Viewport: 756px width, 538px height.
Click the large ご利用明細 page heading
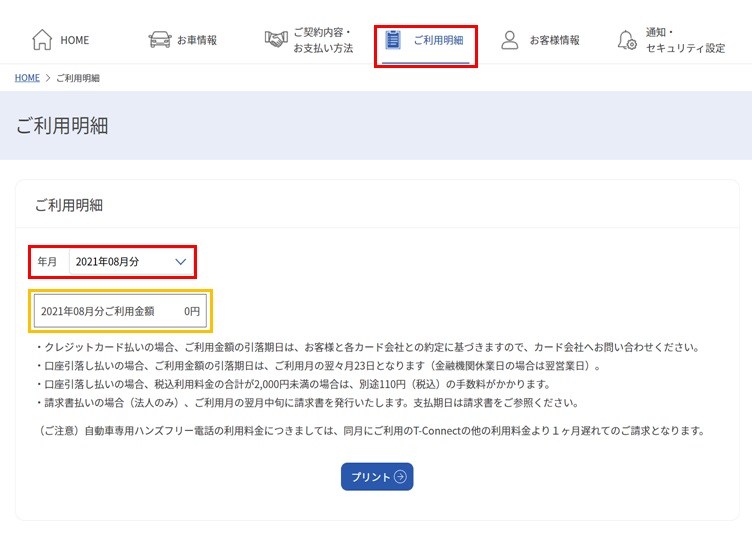point(62,126)
